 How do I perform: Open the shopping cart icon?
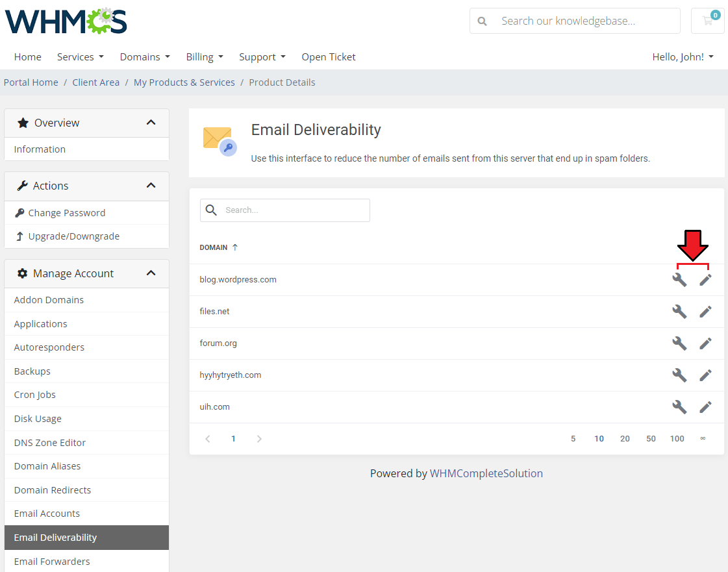pos(708,21)
